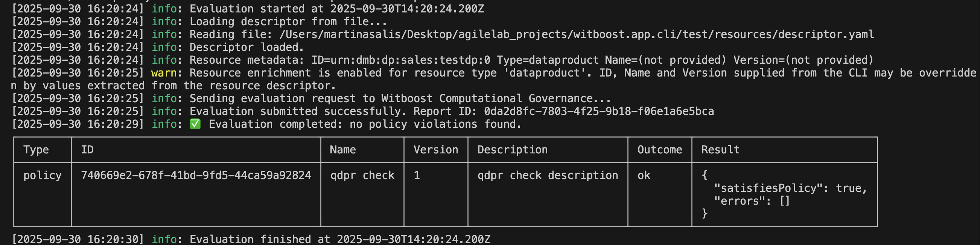
Task: Click the 'policy' type cell
Action: [x=42, y=175]
